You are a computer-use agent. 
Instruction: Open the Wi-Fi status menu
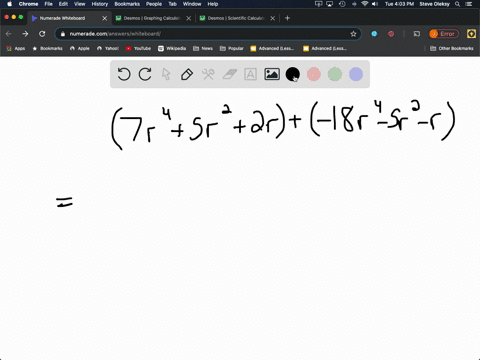click(365, 4)
